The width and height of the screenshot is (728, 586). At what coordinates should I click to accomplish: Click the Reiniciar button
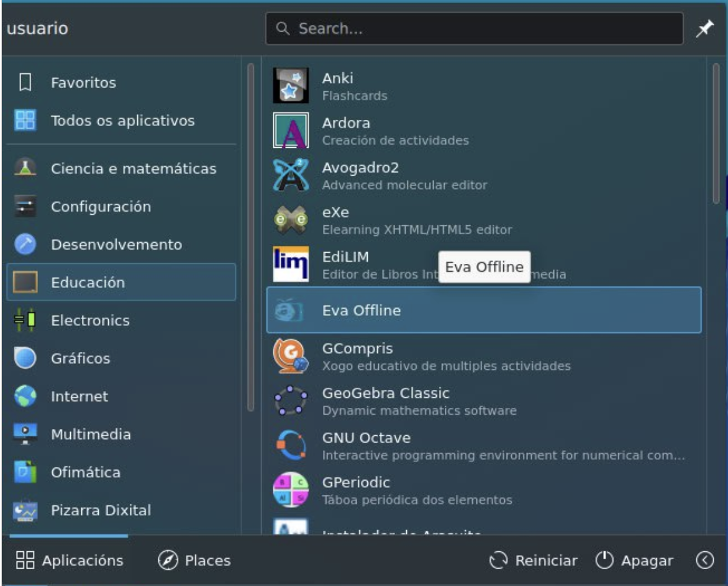[x=534, y=561]
